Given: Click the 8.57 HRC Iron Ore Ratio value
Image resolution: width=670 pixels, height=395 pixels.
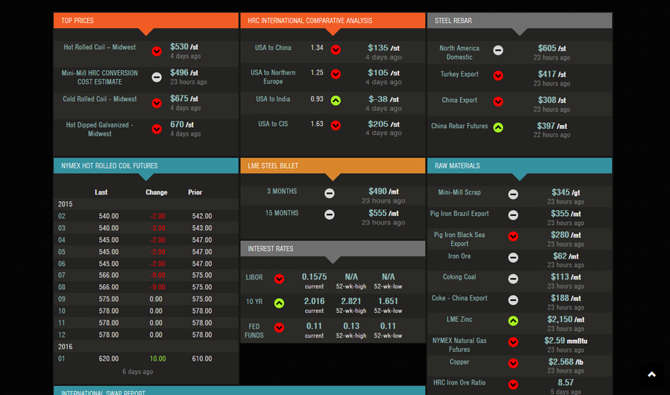Looking at the screenshot, I should pos(565,382).
